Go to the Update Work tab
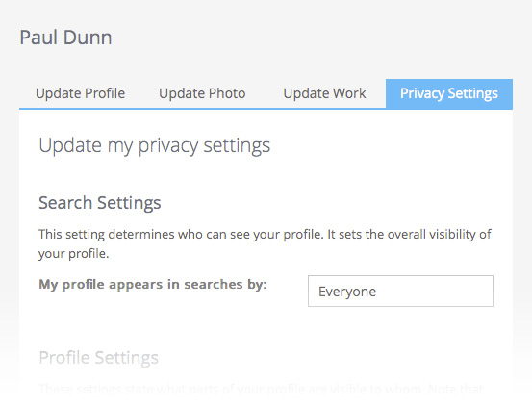 click(324, 93)
